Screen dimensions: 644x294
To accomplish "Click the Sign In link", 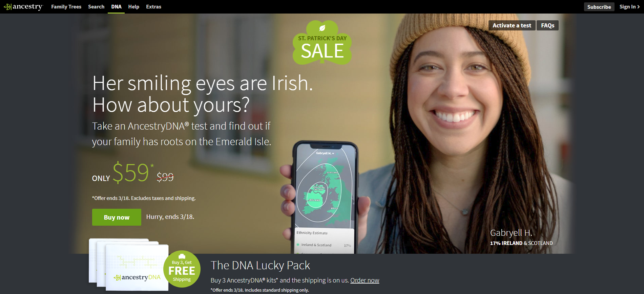I will pos(627,7).
